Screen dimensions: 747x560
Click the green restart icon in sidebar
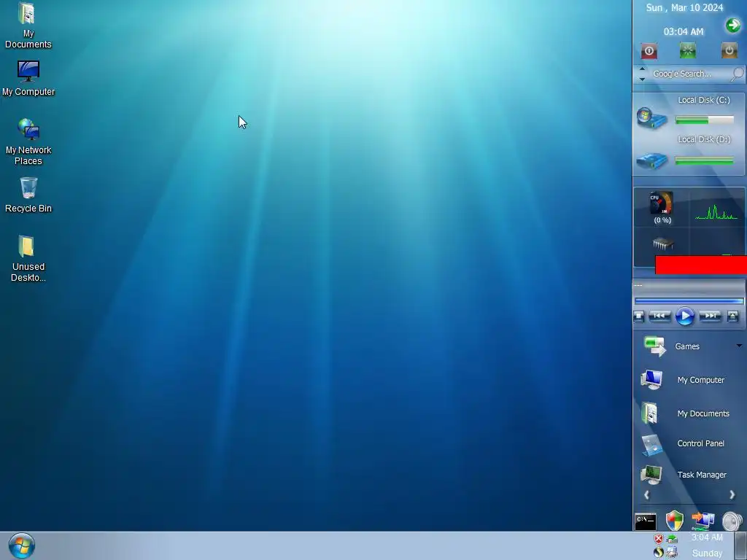click(687, 50)
